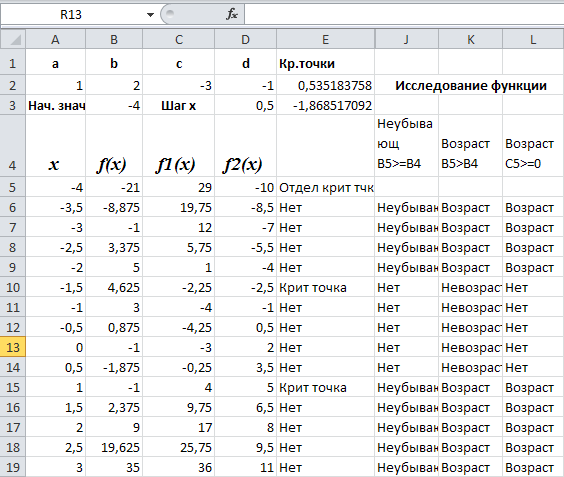Select column J header
The width and height of the screenshot is (564, 477).
coord(406,39)
